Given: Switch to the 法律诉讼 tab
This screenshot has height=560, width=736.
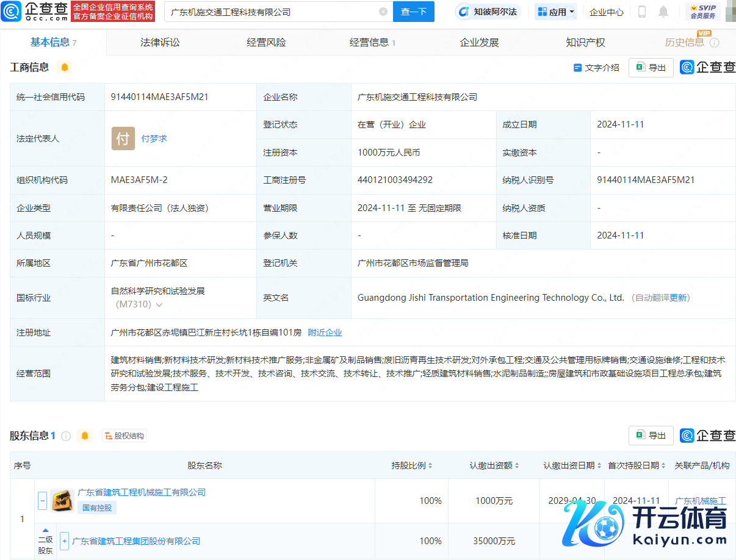Looking at the screenshot, I should 160,42.
